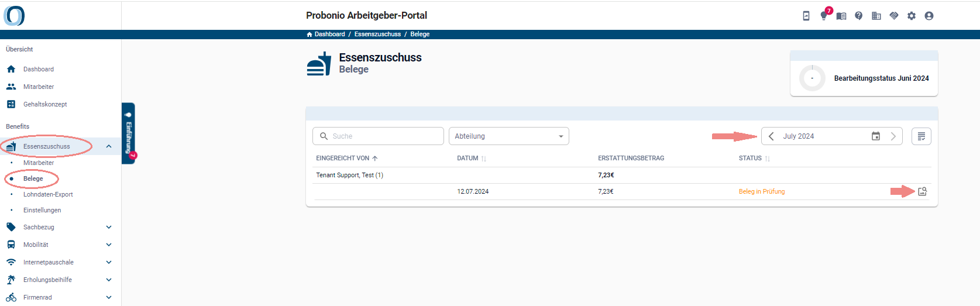The image size is (980, 306).
Task: Select Belege submenu item
Action: pyautogui.click(x=33, y=178)
